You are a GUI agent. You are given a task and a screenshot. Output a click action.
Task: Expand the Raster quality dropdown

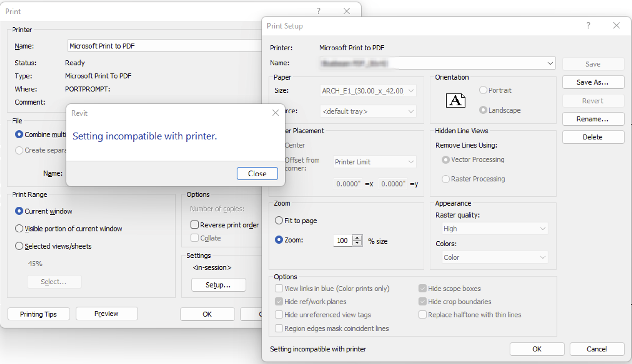[542, 228]
